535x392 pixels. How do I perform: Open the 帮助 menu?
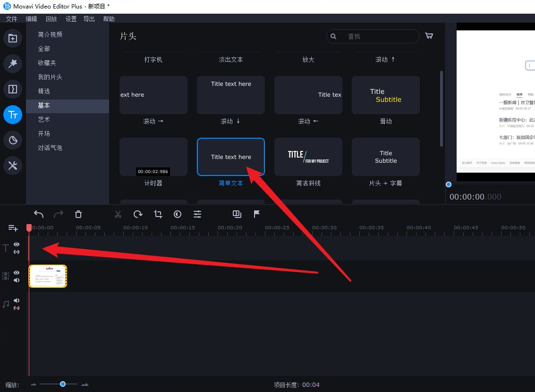point(109,19)
